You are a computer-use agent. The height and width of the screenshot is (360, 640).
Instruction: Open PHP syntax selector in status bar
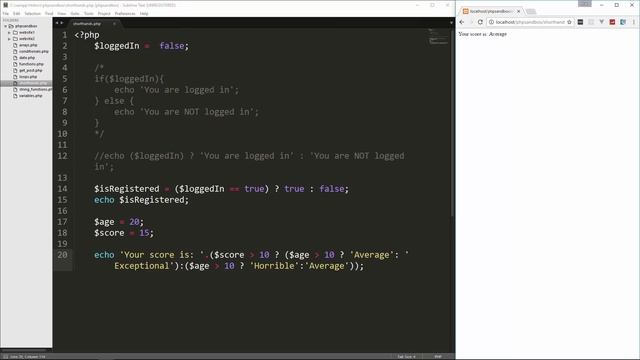tap(438, 357)
